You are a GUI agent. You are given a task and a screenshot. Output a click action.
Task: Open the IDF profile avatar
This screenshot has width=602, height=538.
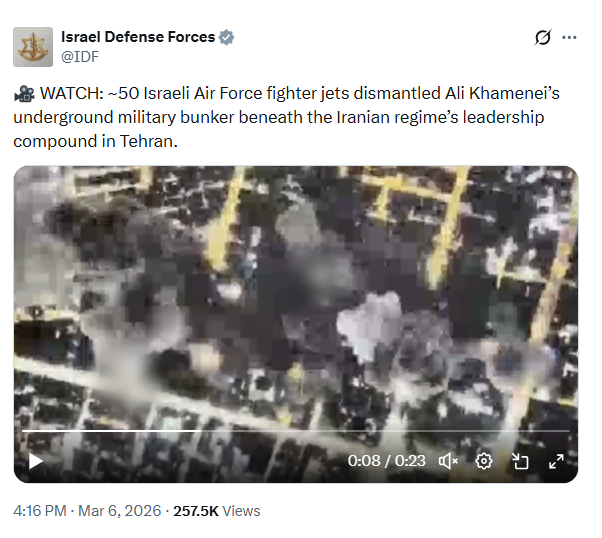pyautogui.click(x=33, y=47)
